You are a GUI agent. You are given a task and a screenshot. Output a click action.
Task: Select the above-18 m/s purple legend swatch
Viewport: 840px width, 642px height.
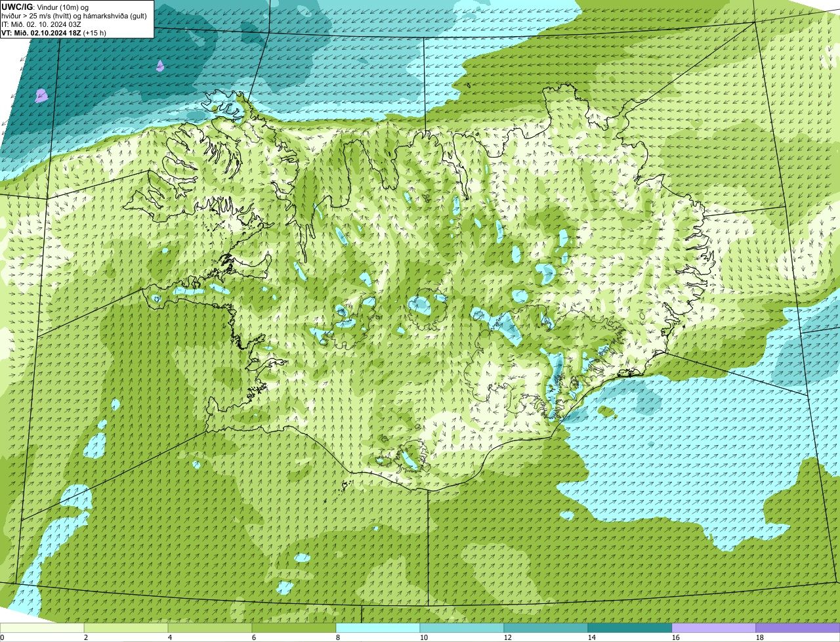point(798,628)
